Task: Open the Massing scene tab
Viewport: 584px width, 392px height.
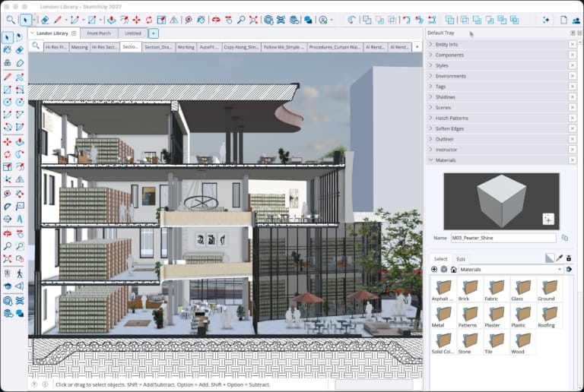Action: (x=79, y=47)
